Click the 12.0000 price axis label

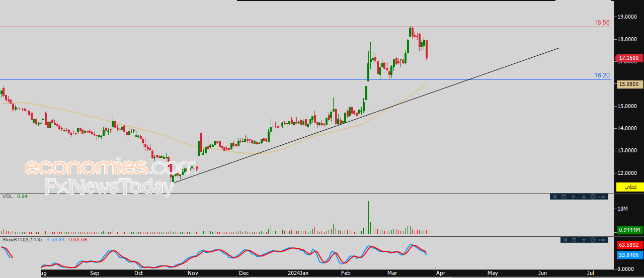628,173
